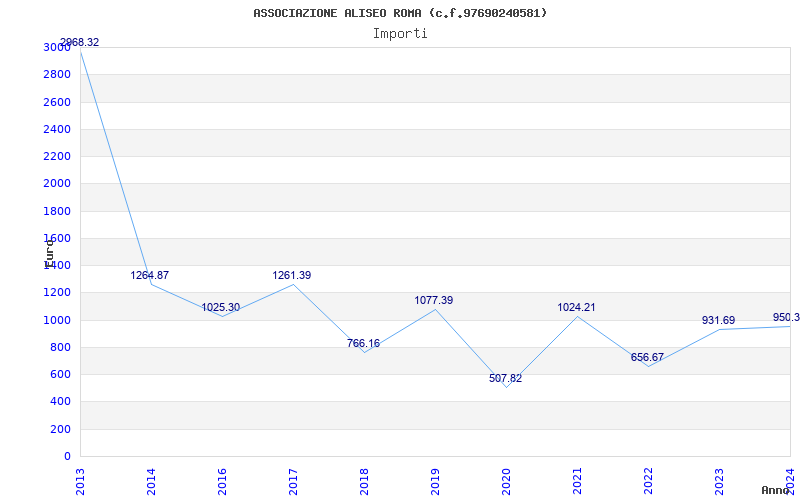800x500 pixels.
Task: Click the y-axis value 200
Action: coord(60,430)
